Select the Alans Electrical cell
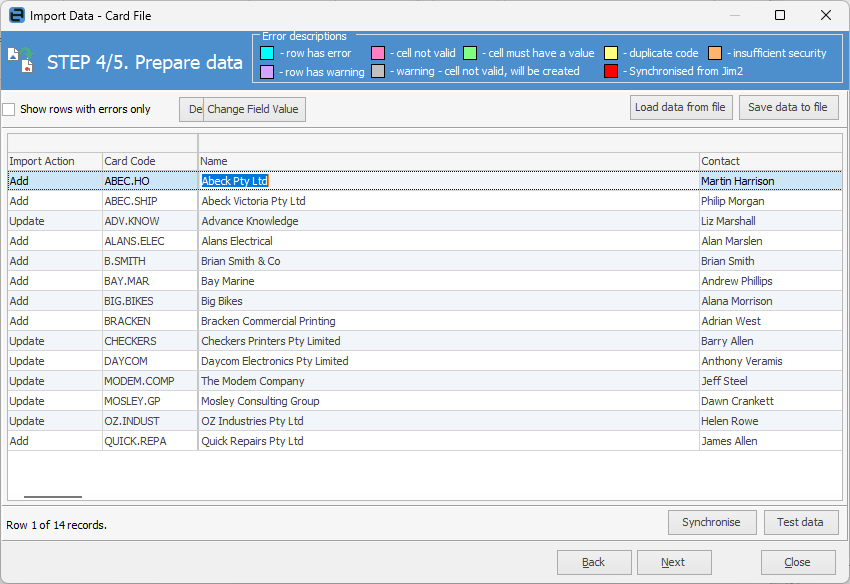The image size is (850, 584). [x=449, y=241]
